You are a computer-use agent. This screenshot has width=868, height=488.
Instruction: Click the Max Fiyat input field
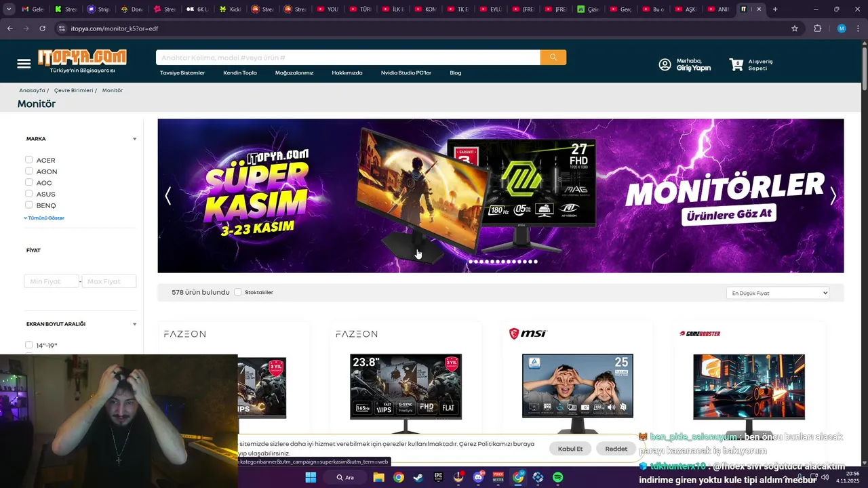pos(109,281)
